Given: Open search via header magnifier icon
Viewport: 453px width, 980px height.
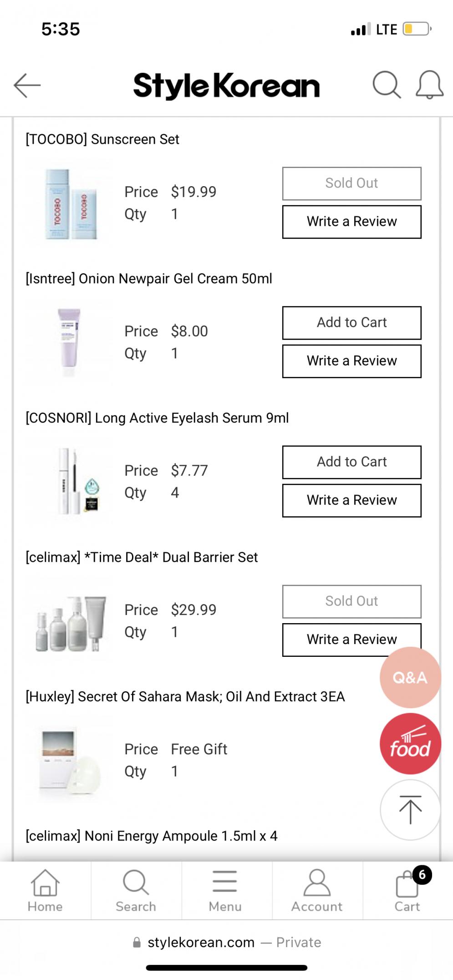Looking at the screenshot, I should (387, 85).
